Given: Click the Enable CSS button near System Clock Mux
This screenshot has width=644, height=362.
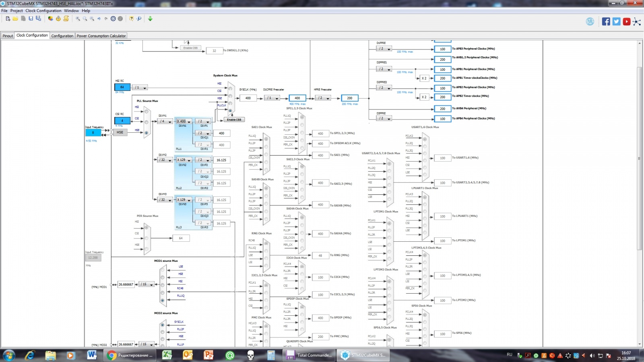Looking at the screenshot, I should (x=234, y=119).
